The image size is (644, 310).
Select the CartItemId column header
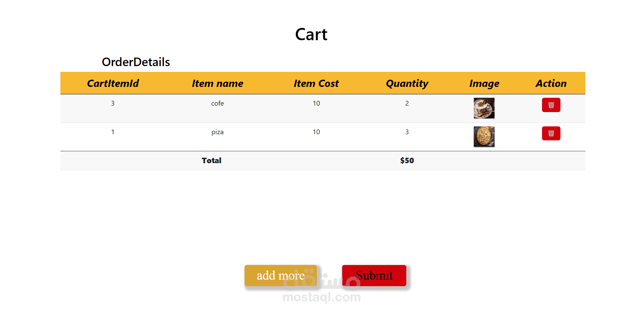tap(113, 83)
